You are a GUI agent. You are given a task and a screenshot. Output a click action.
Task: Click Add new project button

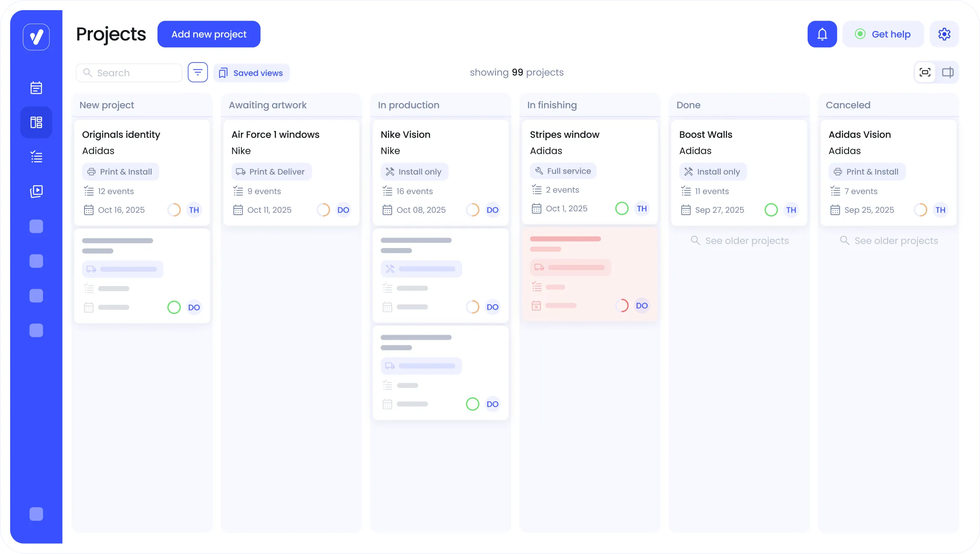coord(209,34)
